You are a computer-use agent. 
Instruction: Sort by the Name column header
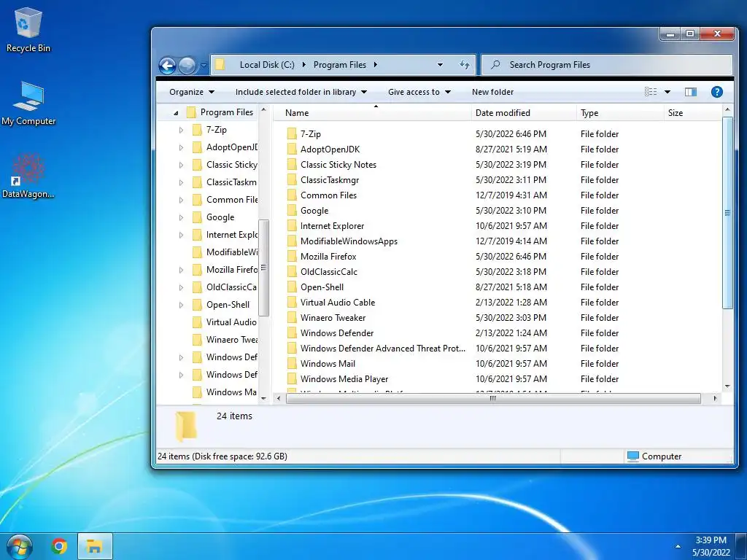click(374, 113)
